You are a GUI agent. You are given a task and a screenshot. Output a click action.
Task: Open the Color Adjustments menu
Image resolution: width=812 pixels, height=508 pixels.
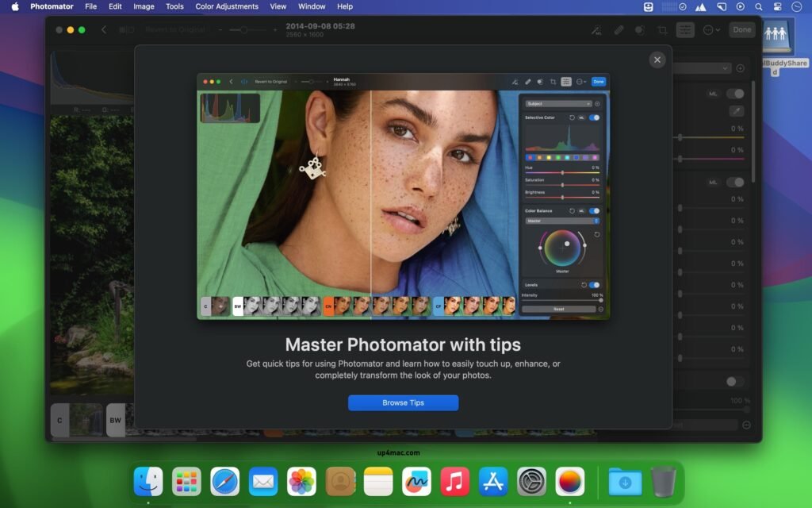(x=227, y=6)
